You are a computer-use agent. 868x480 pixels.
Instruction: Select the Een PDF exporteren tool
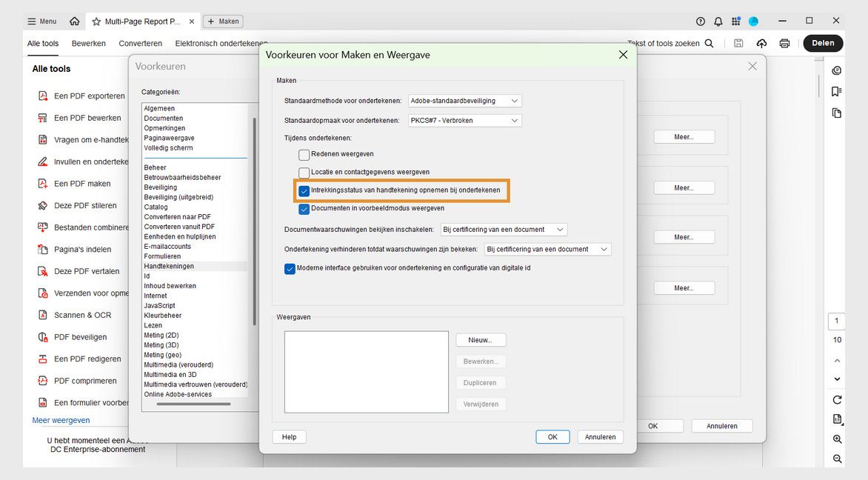click(x=82, y=96)
